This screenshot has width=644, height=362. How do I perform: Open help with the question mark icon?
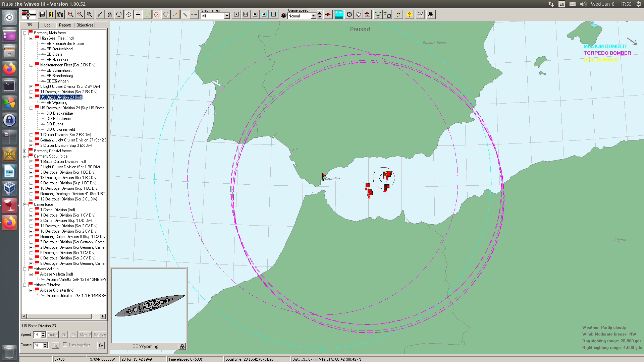pyautogui.click(x=409, y=14)
